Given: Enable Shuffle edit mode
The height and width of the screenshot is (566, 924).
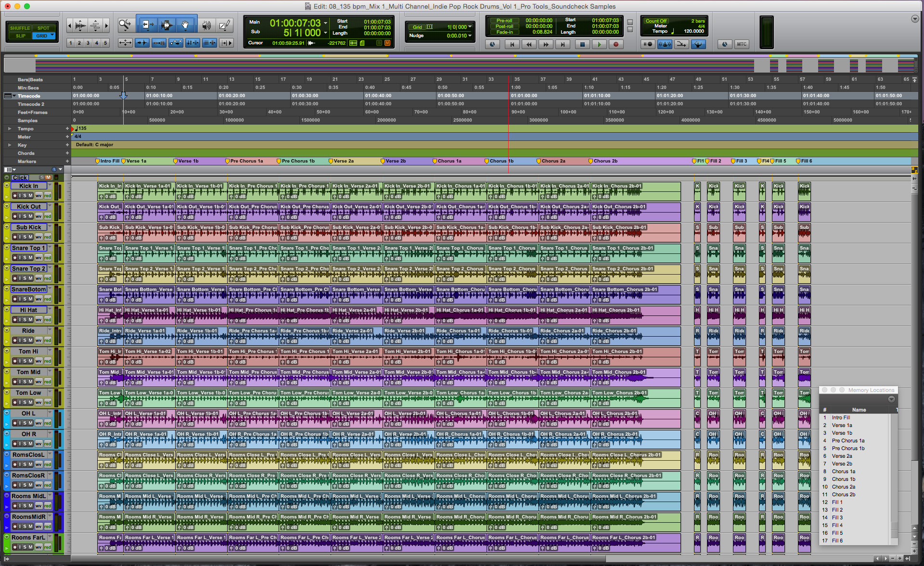Looking at the screenshot, I should click(20, 28).
